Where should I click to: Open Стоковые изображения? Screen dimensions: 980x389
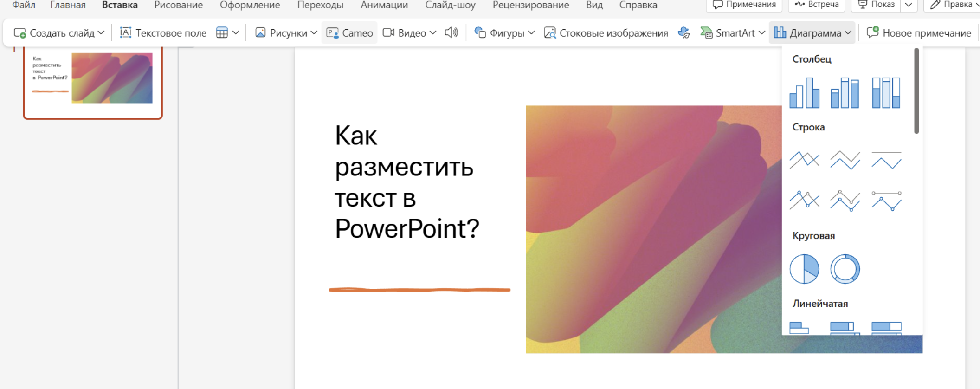606,32
